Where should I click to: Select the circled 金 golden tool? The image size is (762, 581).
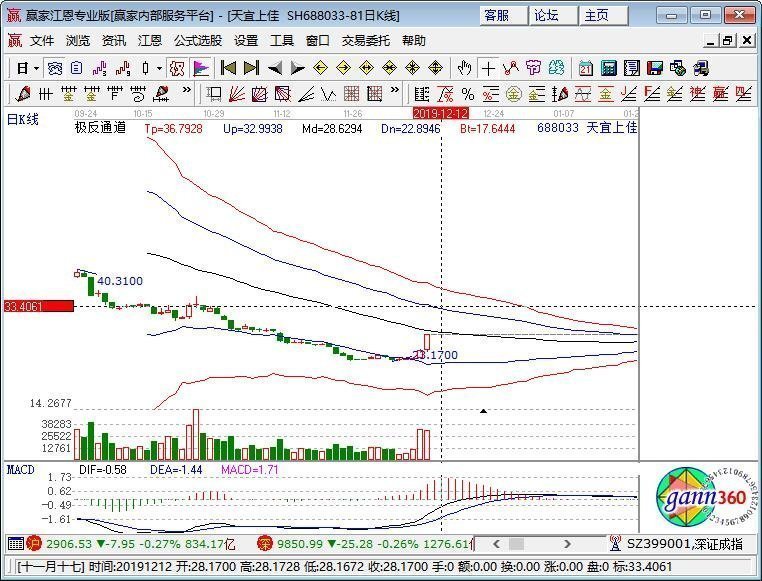click(x=514, y=94)
